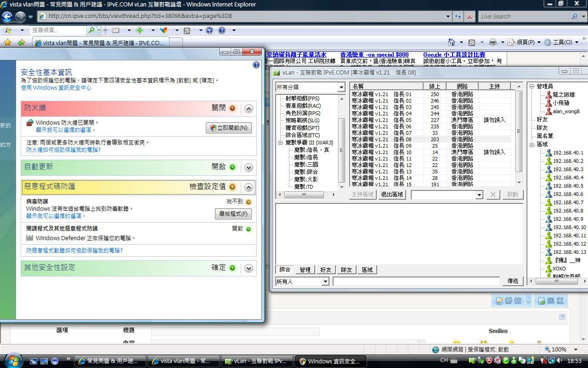Click the chat message input field
Image resolution: width=588 pixels, height=368 pixels.
pyautogui.click(x=416, y=281)
